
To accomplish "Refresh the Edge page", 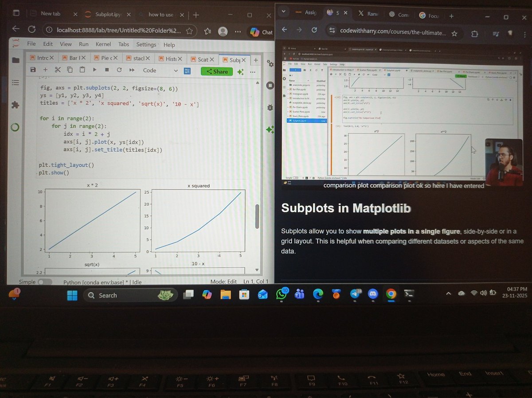I will point(32,29).
